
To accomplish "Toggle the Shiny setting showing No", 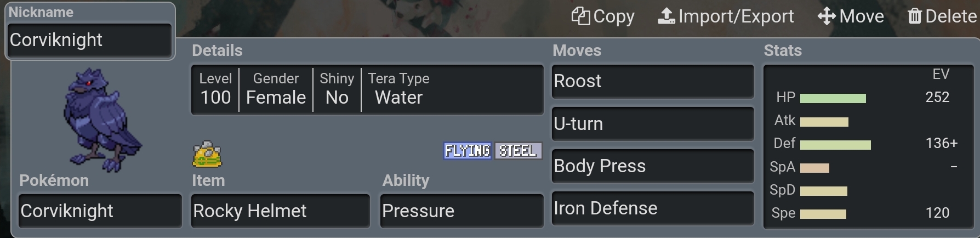I will (337, 89).
